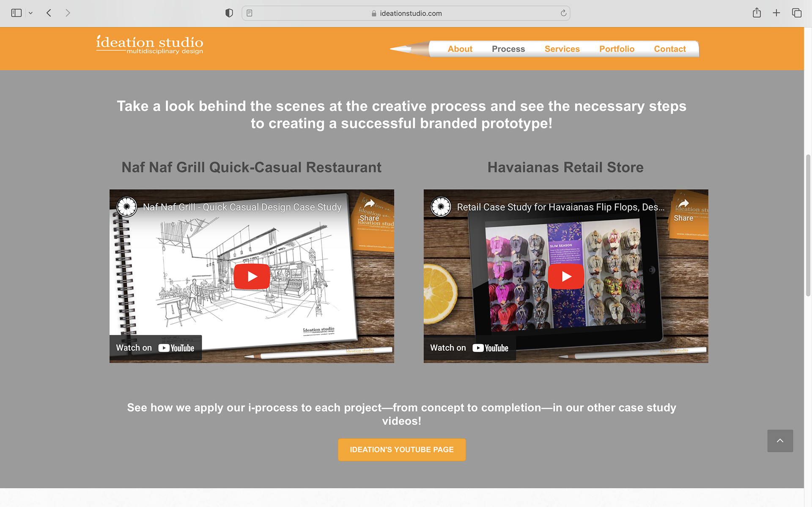Show the tab overview icon
The width and height of the screenshot is (812, 507).
point(797,13)
